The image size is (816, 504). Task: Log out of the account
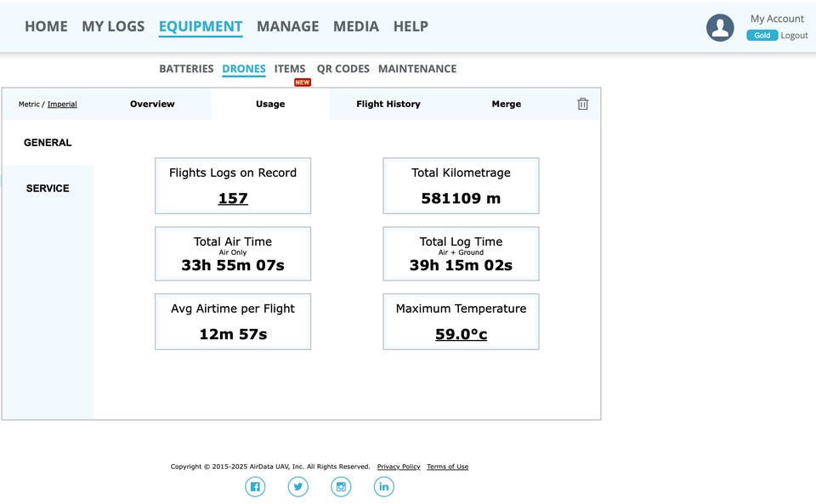coord(794,36)
